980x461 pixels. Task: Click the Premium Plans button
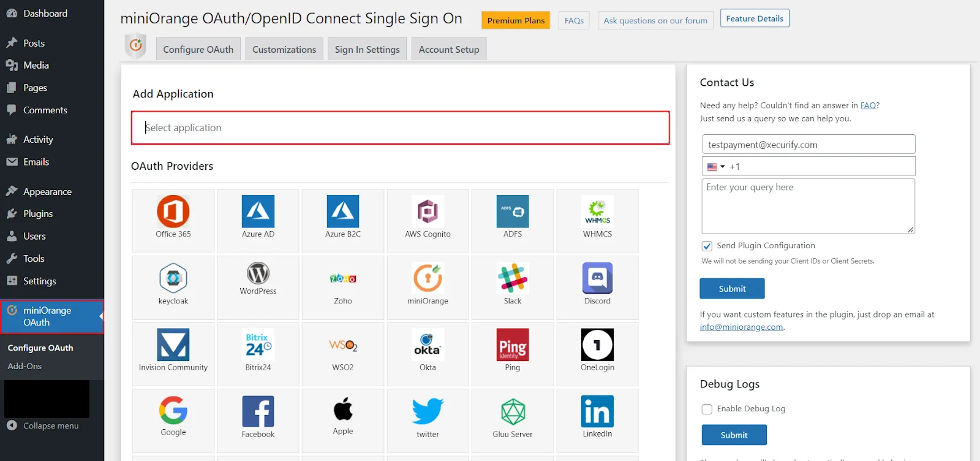pos(516,20)
